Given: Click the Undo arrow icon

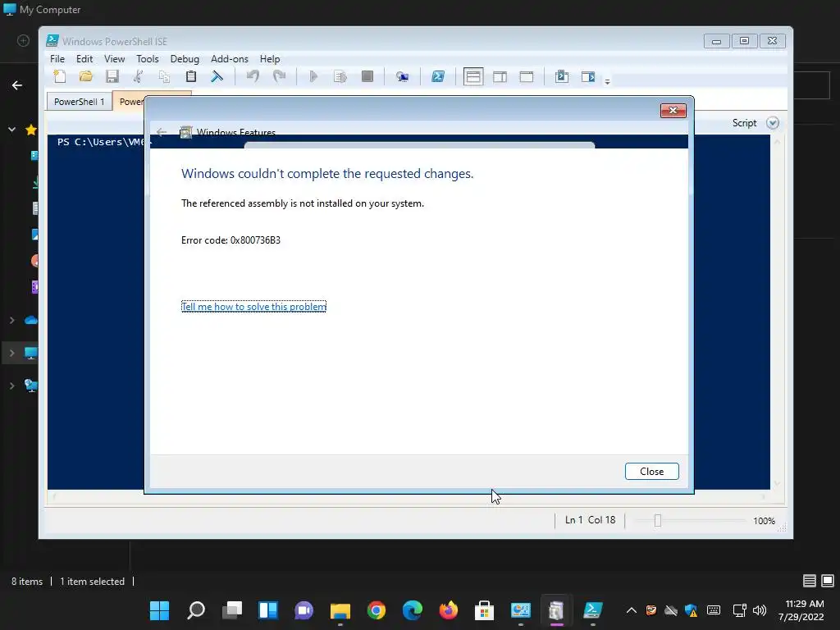Looking at the screenshot, I should tap(253, 76).
